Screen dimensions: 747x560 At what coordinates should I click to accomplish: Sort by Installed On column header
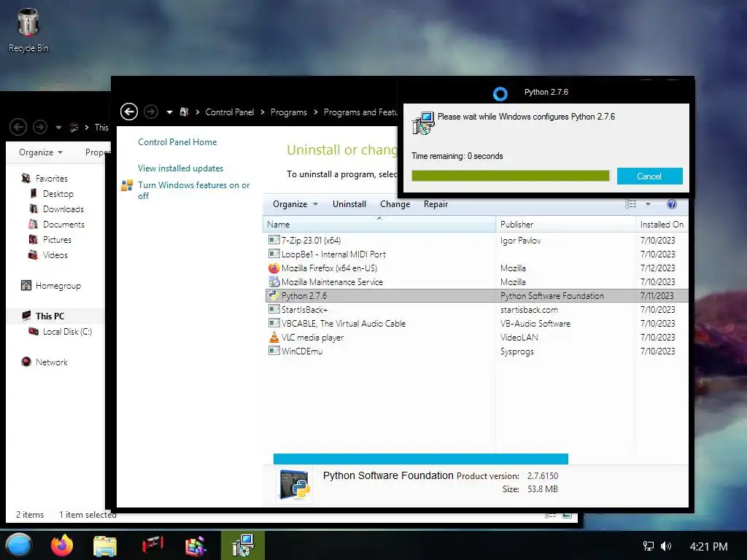coord(662,225)
